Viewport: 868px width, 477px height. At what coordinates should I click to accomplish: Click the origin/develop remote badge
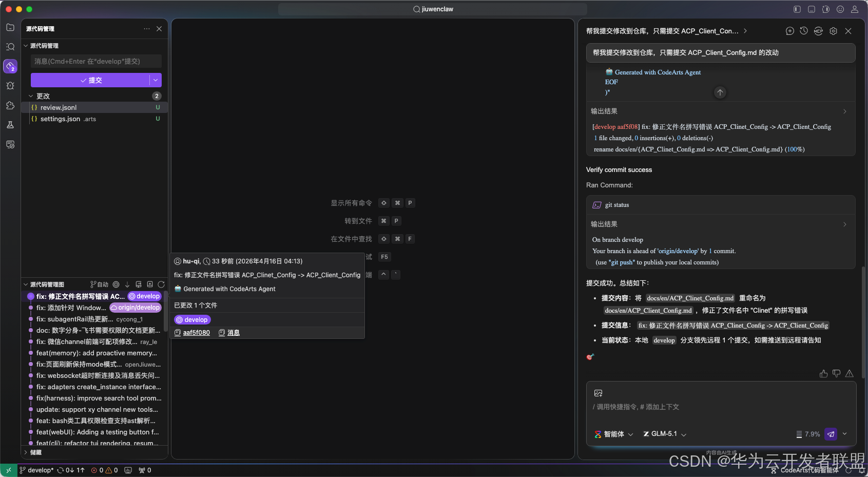click(136, 308)
